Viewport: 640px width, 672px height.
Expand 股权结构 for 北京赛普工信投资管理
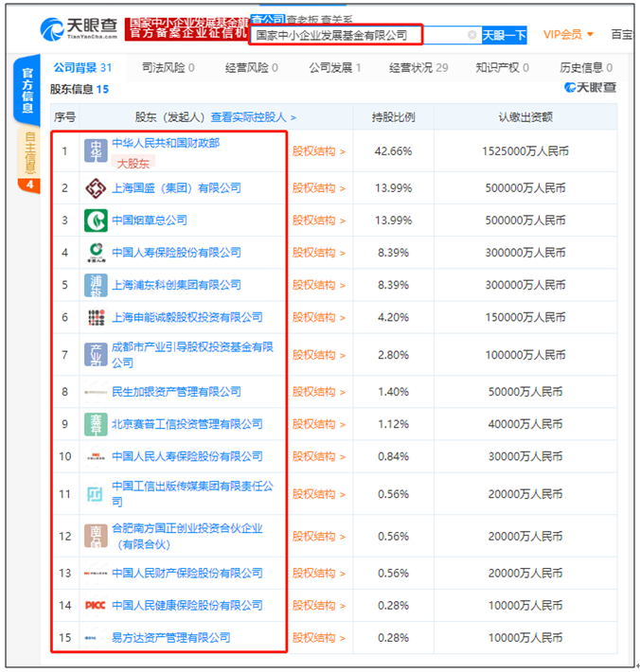point(318,424)
